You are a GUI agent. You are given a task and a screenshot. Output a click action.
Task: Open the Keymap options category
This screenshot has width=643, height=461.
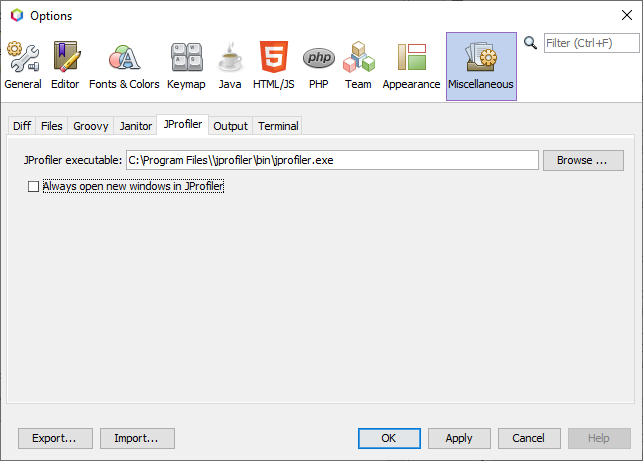click(x=186, y=66)
